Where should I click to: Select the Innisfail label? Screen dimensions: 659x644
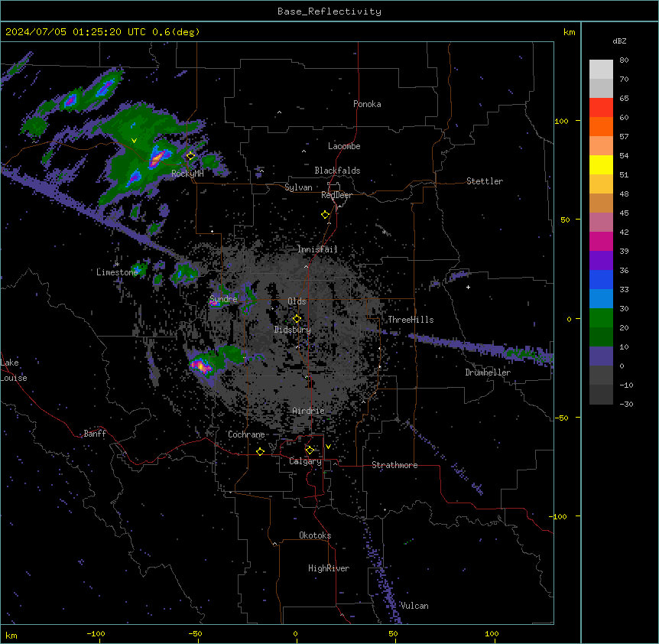pos(317,249)
